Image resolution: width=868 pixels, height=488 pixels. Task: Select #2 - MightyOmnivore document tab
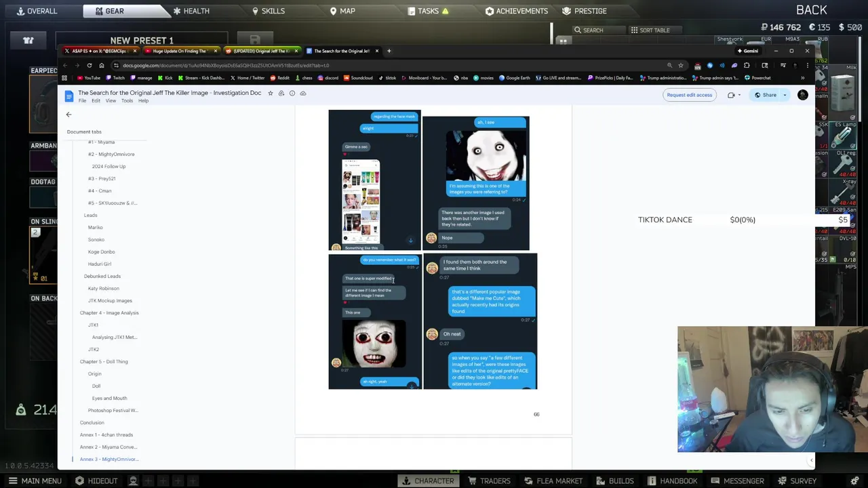coord(111,154)
